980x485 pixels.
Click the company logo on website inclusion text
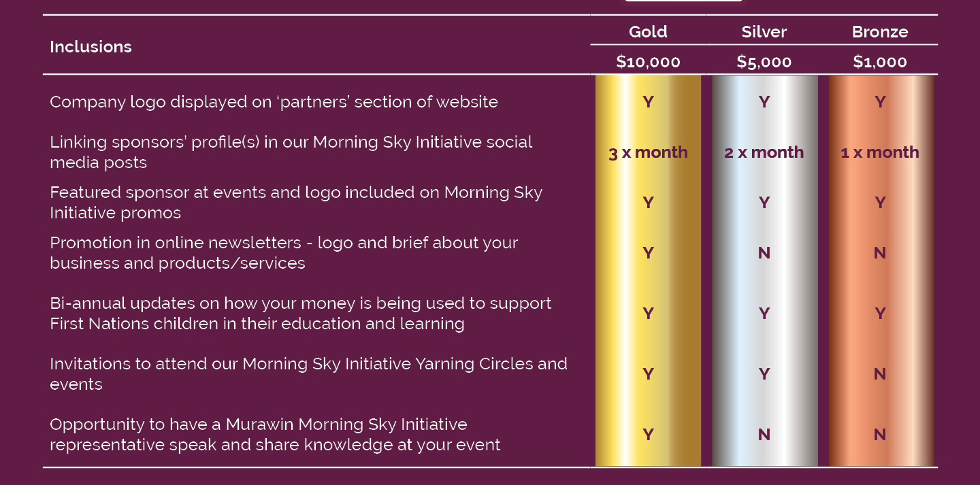[x=274, y=102]
